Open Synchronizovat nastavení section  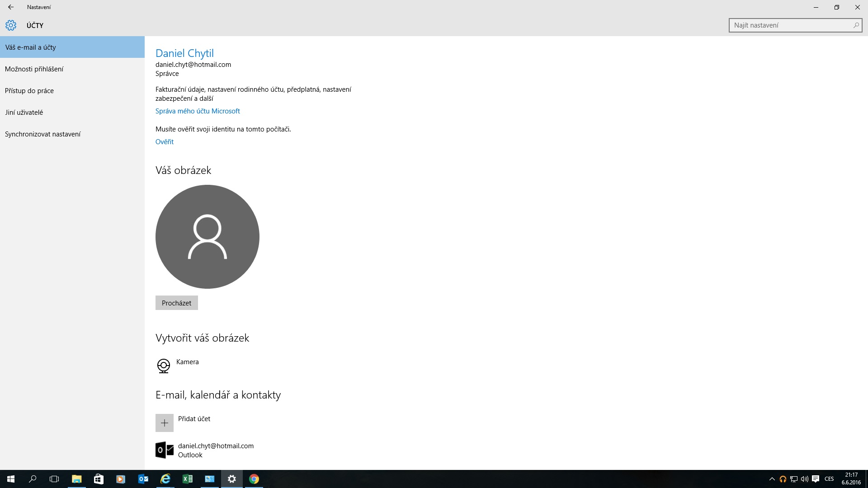(43, 134)
